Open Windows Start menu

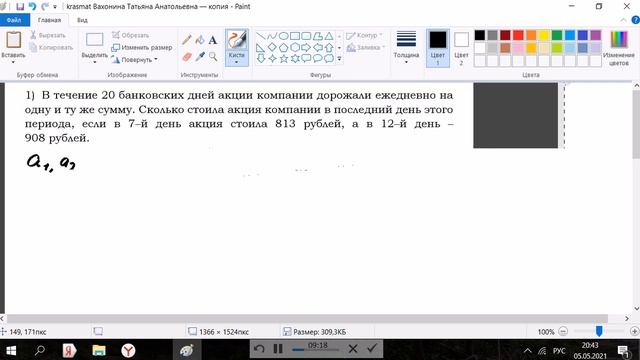[11, 350]
